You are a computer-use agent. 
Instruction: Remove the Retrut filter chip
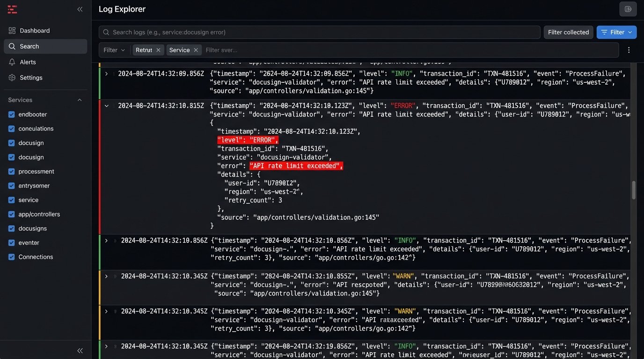[158, 50]
